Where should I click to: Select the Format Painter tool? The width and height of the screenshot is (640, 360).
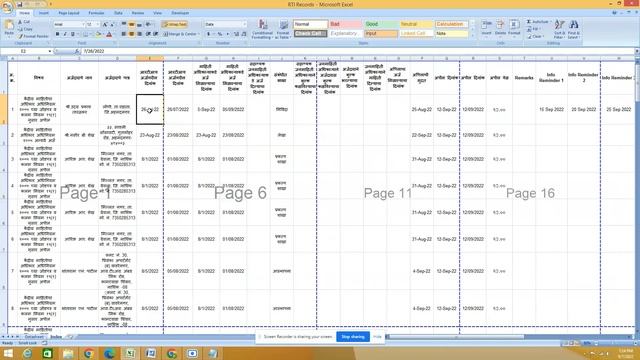click(x=33, y=36)
